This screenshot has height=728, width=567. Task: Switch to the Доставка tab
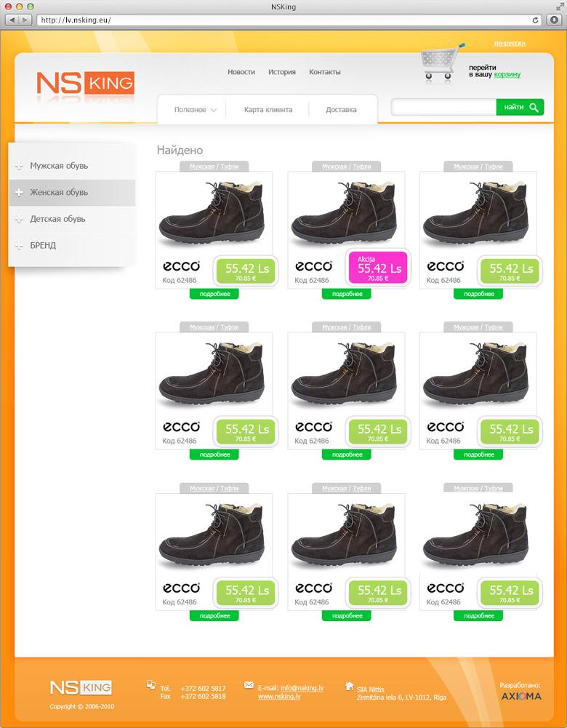pyautogui.click(x=341, y=110)
